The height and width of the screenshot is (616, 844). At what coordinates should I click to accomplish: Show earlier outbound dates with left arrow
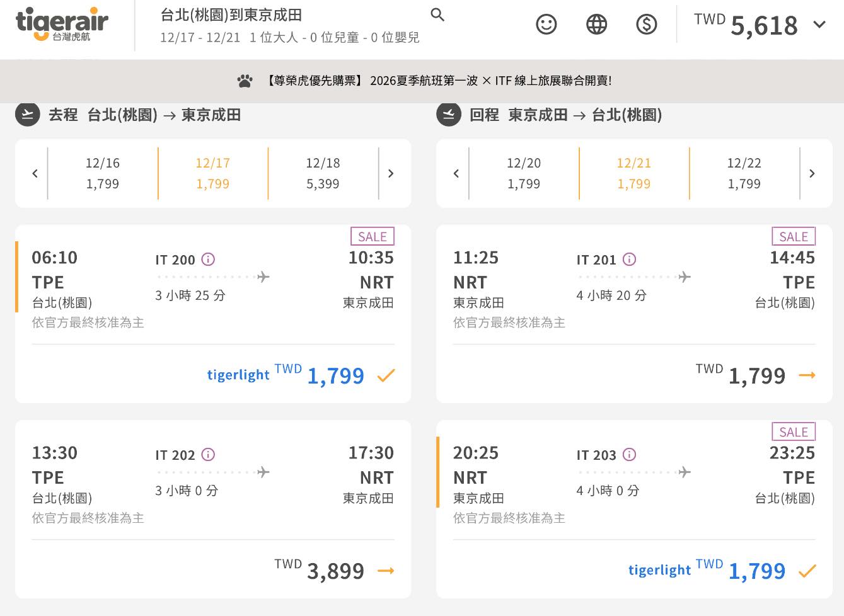coord(35,173)
